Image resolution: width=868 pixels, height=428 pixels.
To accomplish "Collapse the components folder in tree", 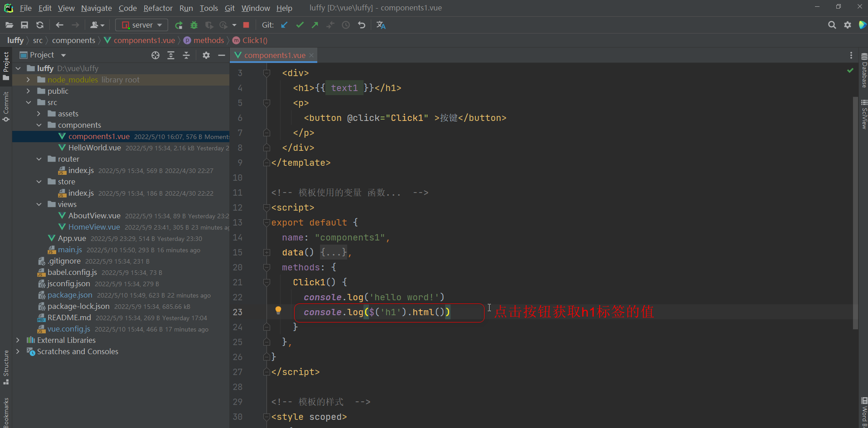I will (x=39, y=125).
